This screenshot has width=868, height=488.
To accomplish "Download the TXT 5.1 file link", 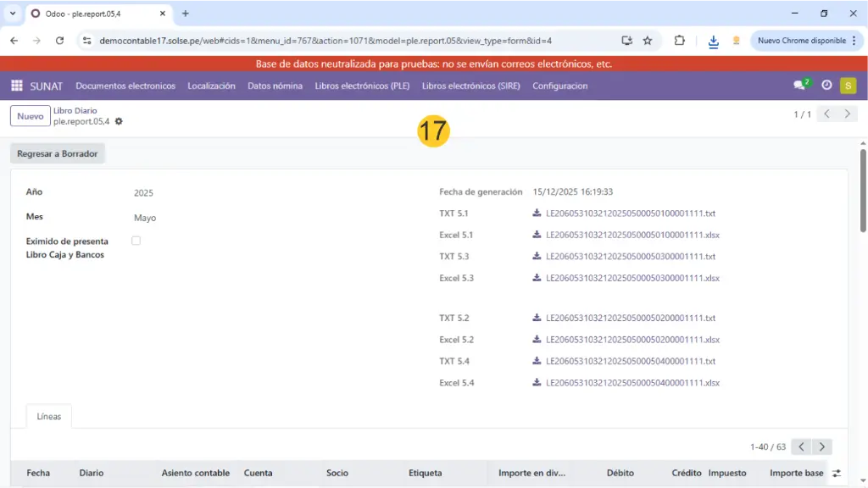I will (x=630, y=213).
